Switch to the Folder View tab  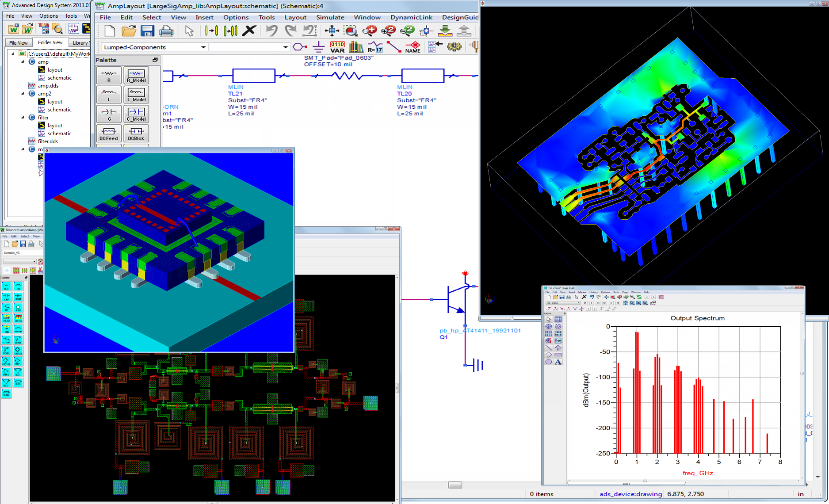50,42
